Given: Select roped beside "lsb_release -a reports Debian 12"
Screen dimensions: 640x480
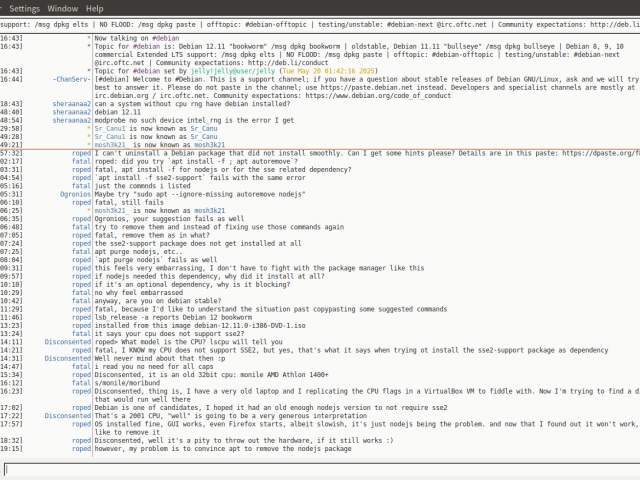Looking at the screenshot, I should [81, 318].
